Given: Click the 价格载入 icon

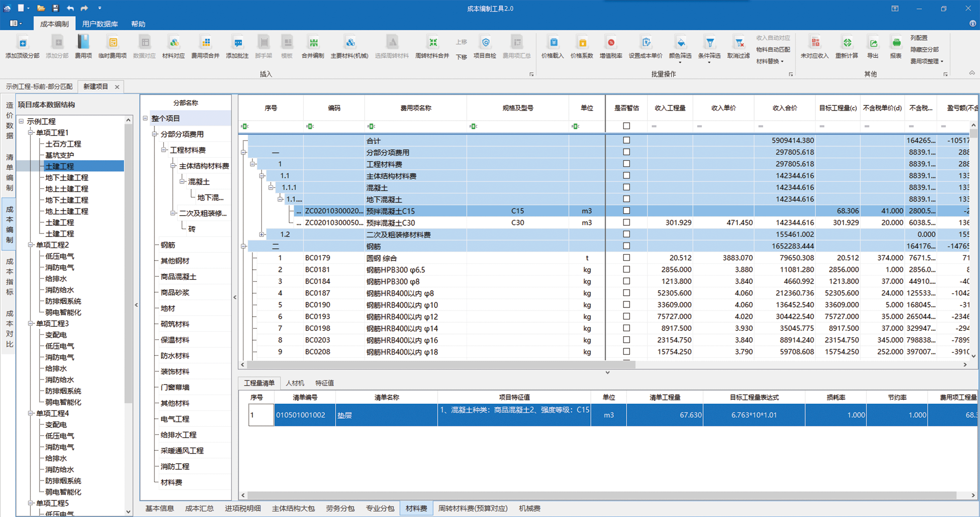Looking at the screenshot, I should (x=553, y=42).
